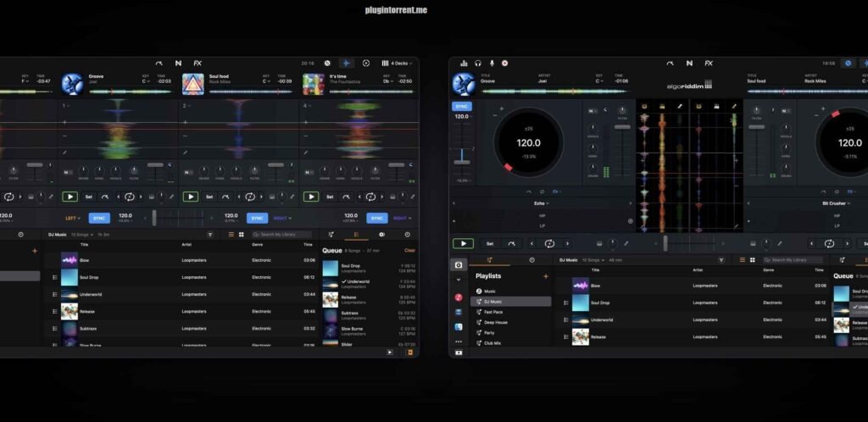868x422 pixels.
Task: Select the DJ Music playlist in right window
Action: coord(510,302)
